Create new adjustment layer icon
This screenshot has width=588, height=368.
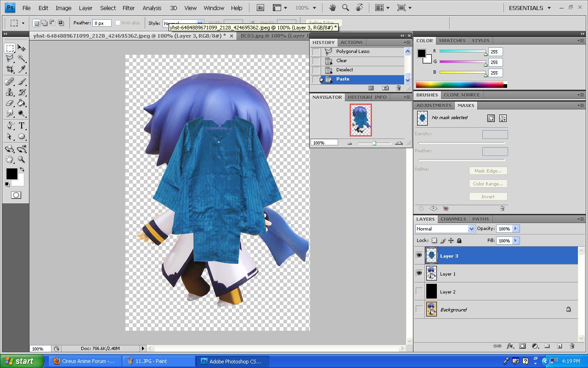[535, 346]
